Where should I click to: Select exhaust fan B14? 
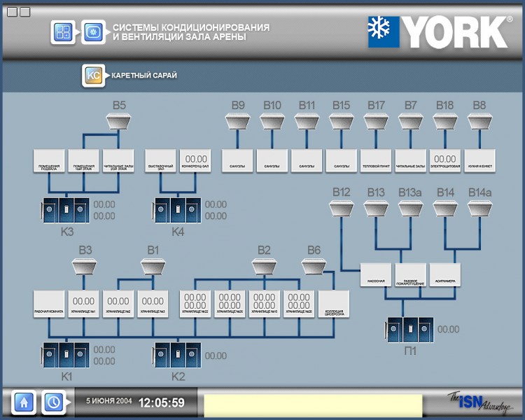[x=445, y=209]
